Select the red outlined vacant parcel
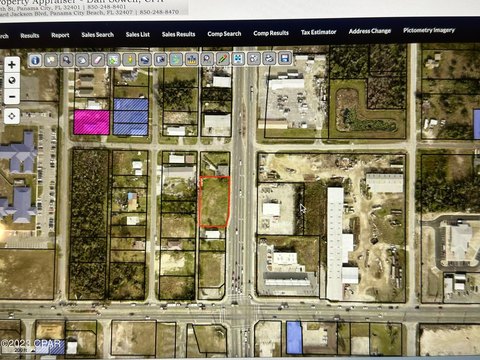The width and height of the screenshot is (480, 360). pyautogui.click(x=215, y=202)
